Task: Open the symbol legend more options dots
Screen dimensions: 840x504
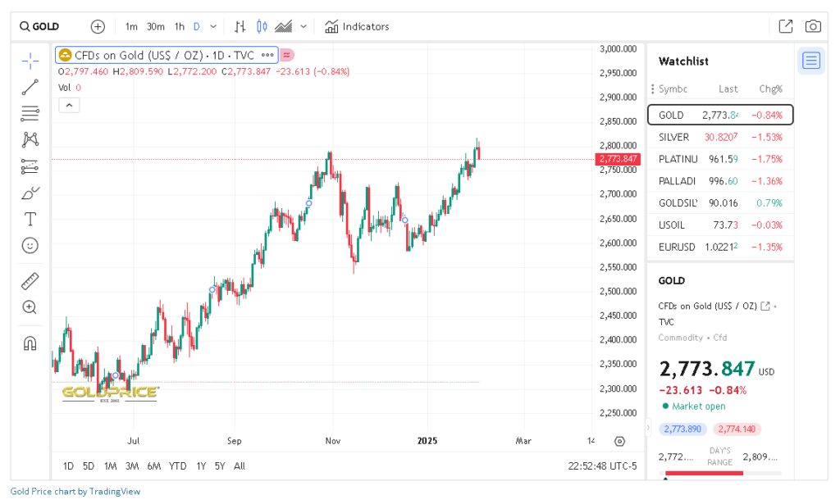Action: [x=267, y=55]
